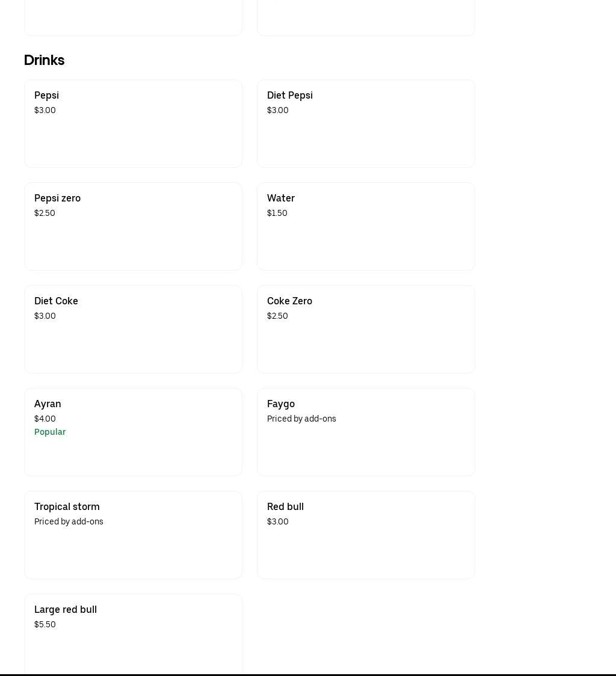Open the Pepsi drink item
Screen dimensions: 616x676
[x=133, y=123]
